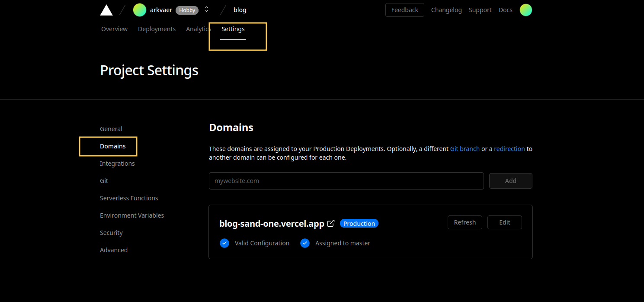The image size is (644, 302).
Task: Open Integrations settings section
Action: pos(117,164)
